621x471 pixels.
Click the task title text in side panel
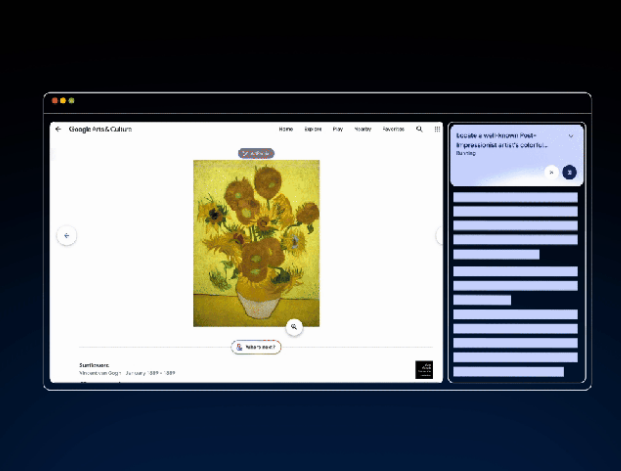coord(502,140)
